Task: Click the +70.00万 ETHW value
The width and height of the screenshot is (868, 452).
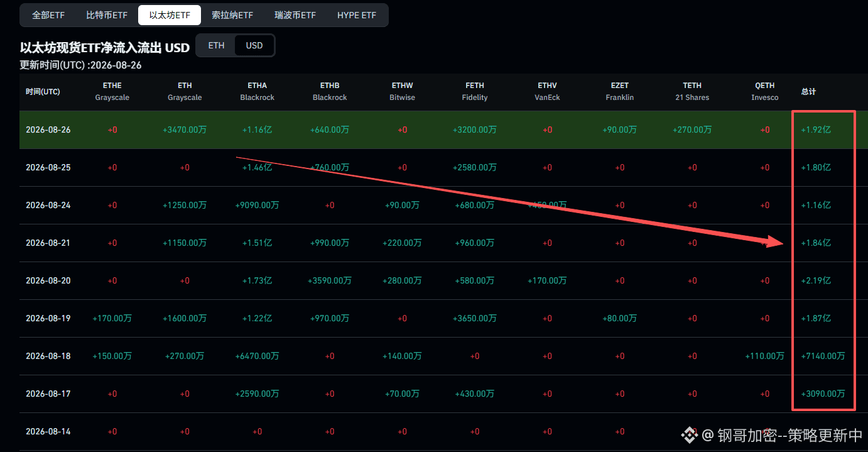Action: pos(402,394)
